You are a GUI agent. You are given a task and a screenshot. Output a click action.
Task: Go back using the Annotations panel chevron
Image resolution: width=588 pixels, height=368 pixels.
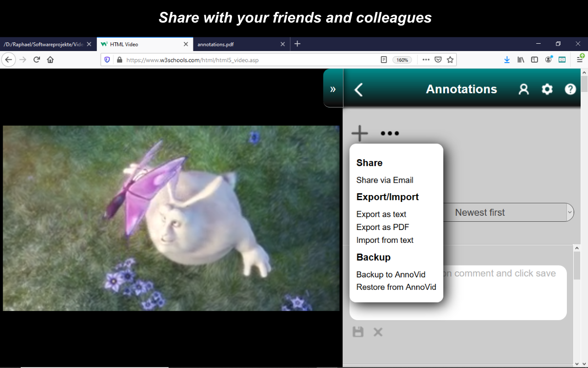coord(359,89)
